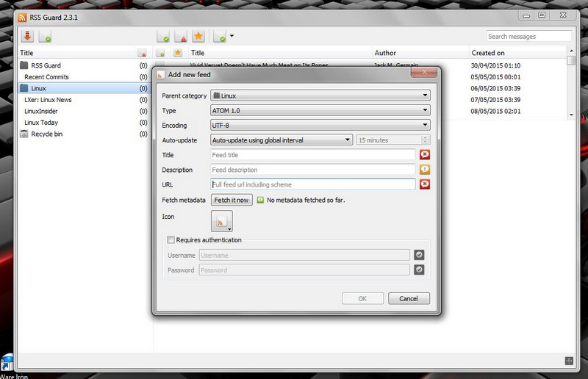Click the Fetch it now button
This screenshot has width=588, height=379.
click(x=232, y=201)
